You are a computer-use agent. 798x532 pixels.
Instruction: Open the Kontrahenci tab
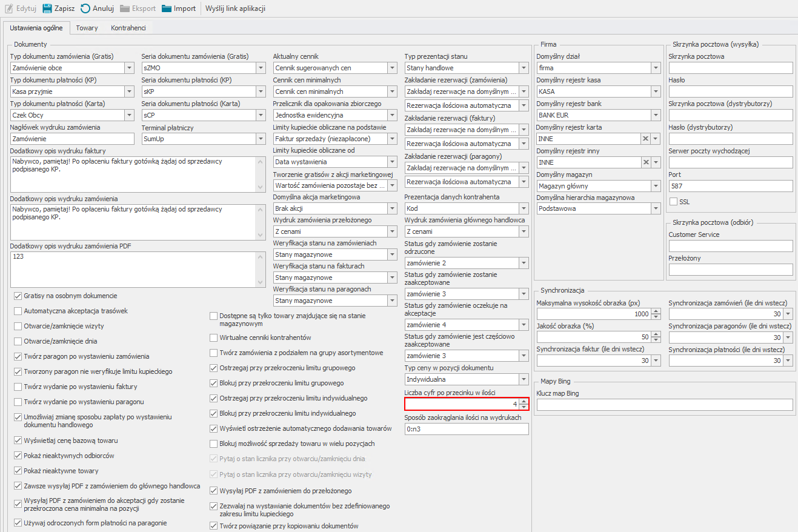(128, 28)
